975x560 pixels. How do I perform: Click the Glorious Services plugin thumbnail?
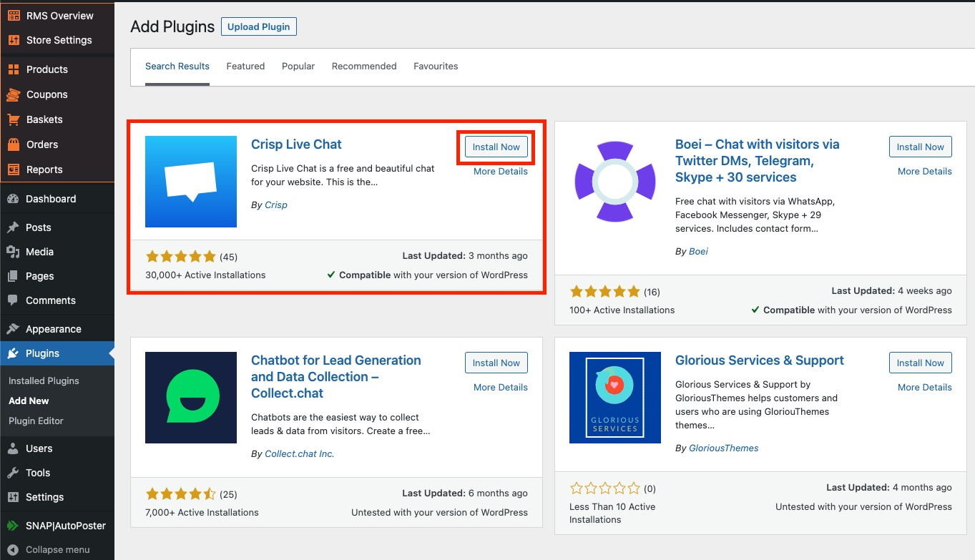(x=615, y=398)
